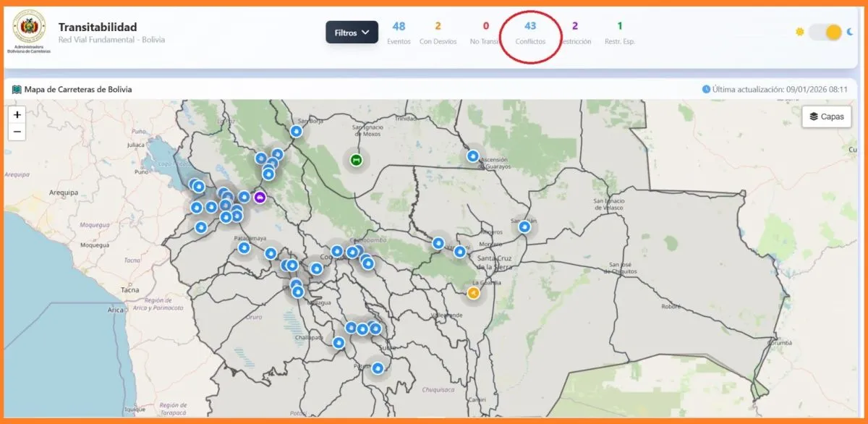Zoom out on the map
This screenshot has height=424, width=868.
pos(17,132)
